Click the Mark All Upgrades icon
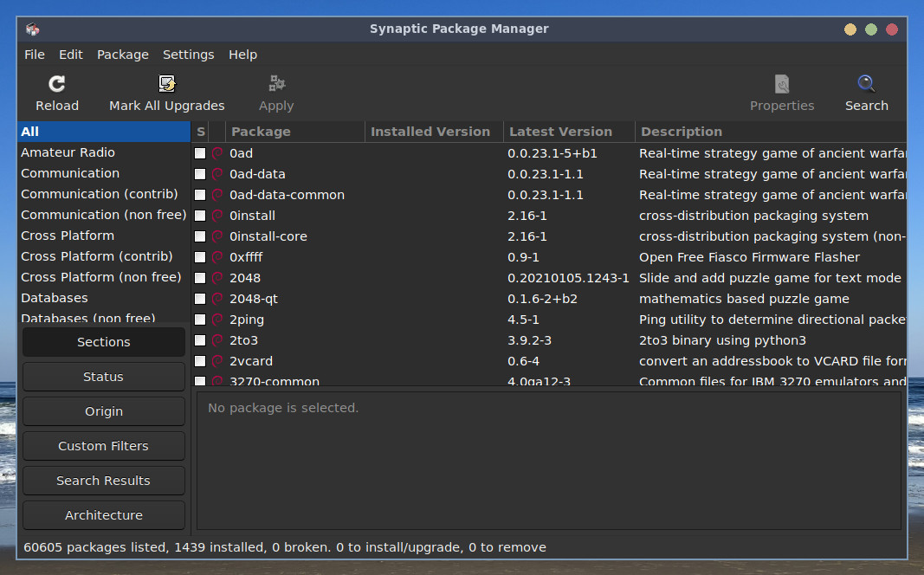Screen dimensions: 924x575 (167, 84)
